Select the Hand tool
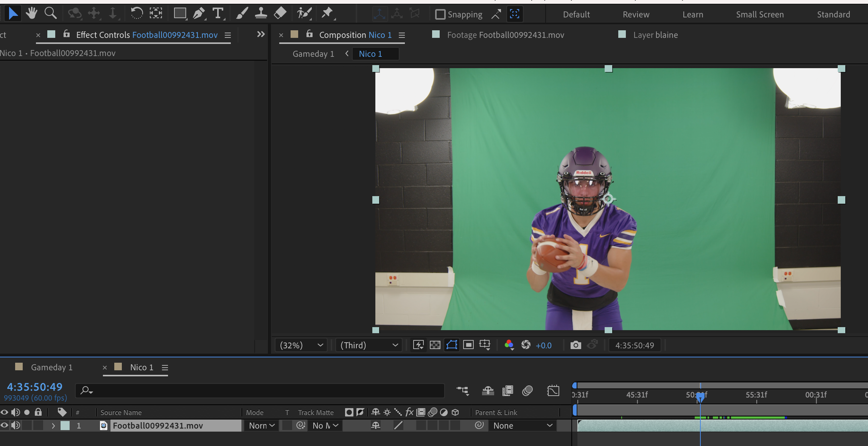Screen dimensions: 868x446 (x=32, y=13)
